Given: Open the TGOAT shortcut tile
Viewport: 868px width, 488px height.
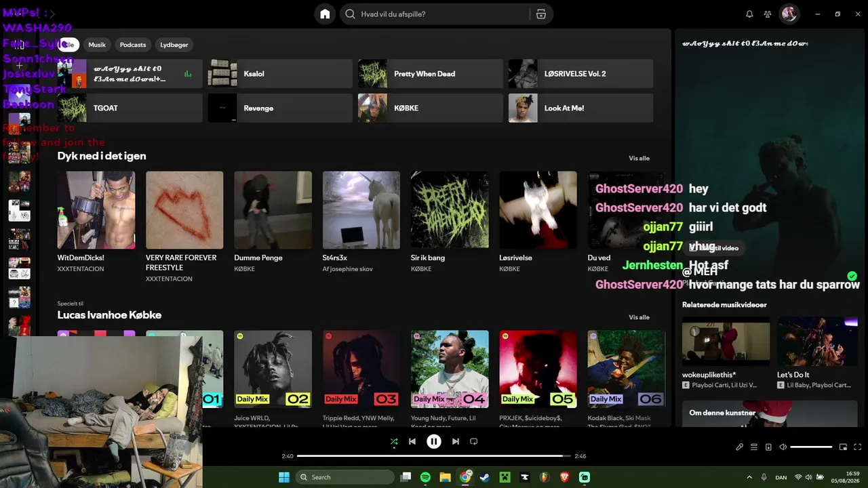Looking at the screenshot, I should (x=130, y=108).
